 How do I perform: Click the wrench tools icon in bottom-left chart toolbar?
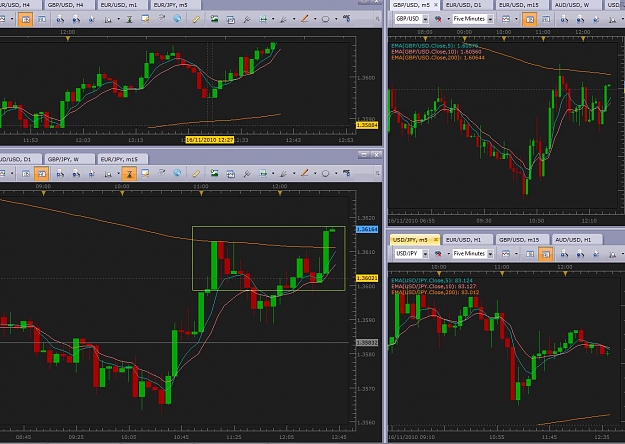[x=247, y=173]
